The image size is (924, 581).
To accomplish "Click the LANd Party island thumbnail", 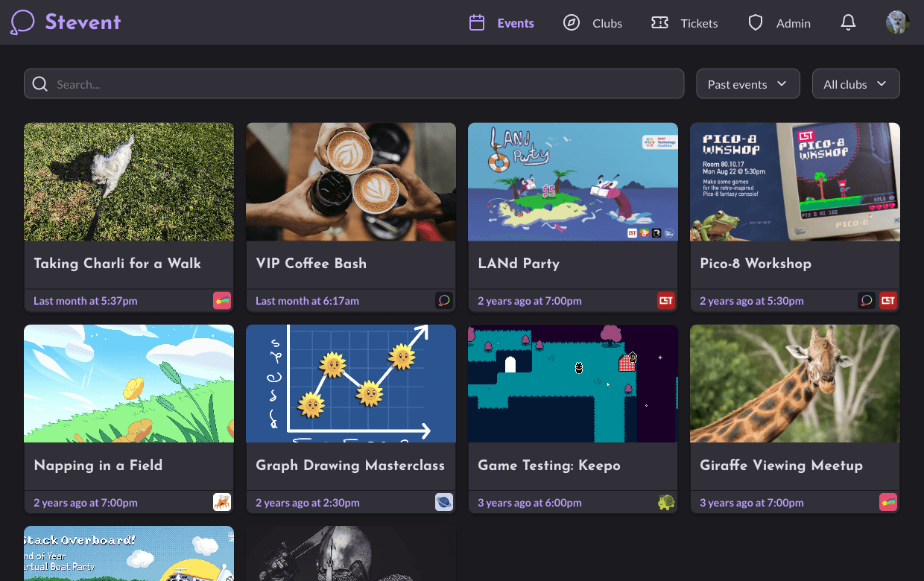I will pyautogui.click(x=573, y=182).
